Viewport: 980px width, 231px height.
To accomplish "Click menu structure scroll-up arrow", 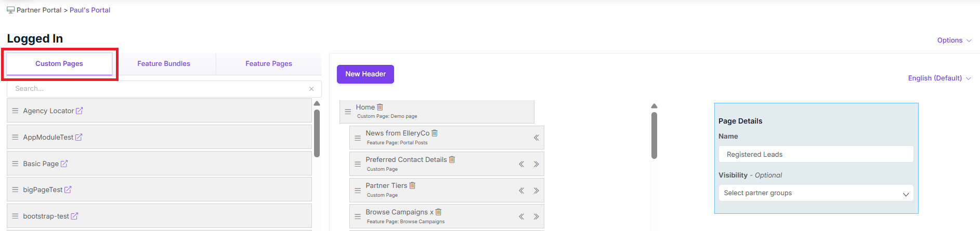I will [x=654, y=106].
